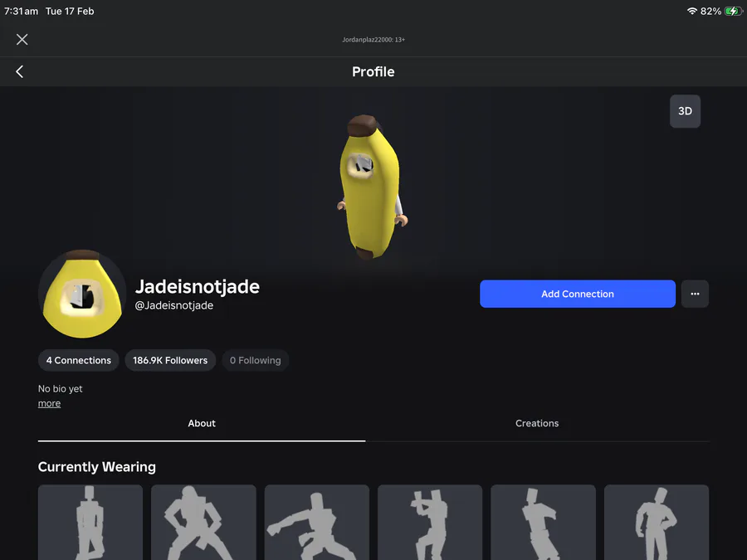Open the 0 Following list
The width and height of the screenshot is (747, 560).
click(256, 361)
